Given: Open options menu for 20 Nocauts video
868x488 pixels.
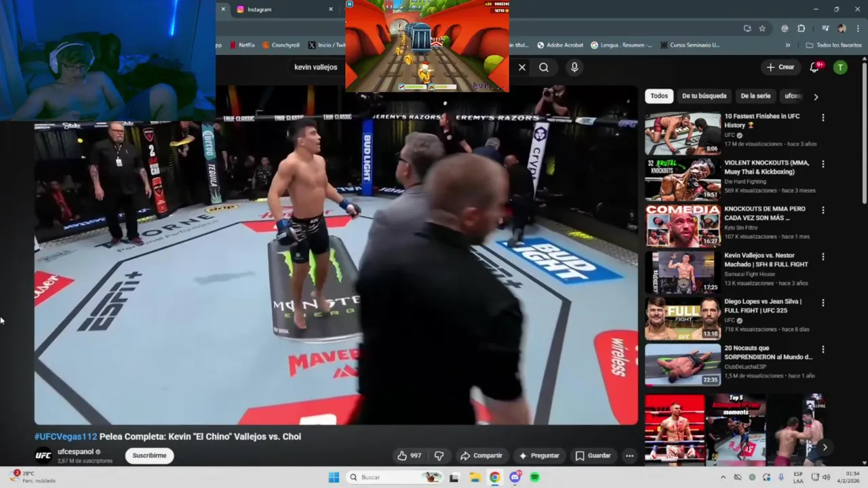Looking at the screenshot, I should [823, 349].
